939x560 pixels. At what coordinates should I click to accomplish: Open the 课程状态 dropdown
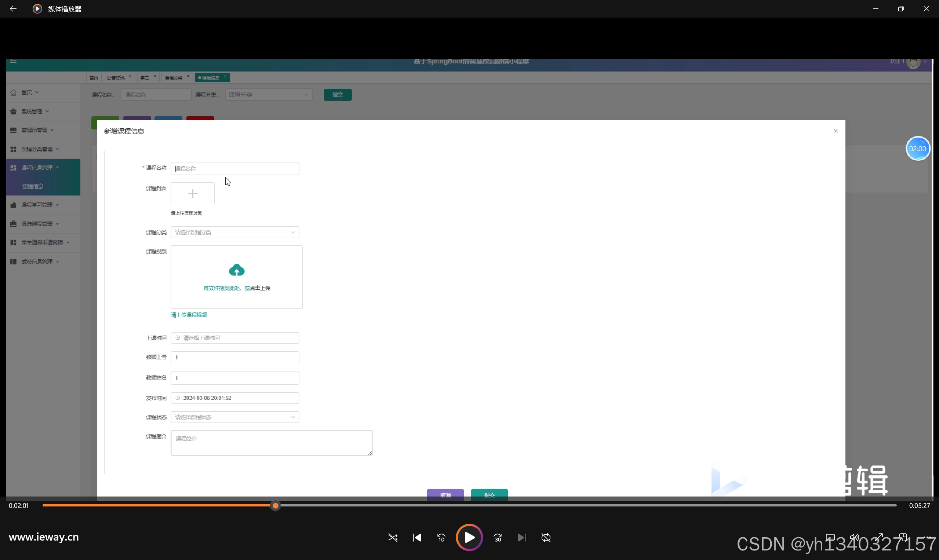235,417
